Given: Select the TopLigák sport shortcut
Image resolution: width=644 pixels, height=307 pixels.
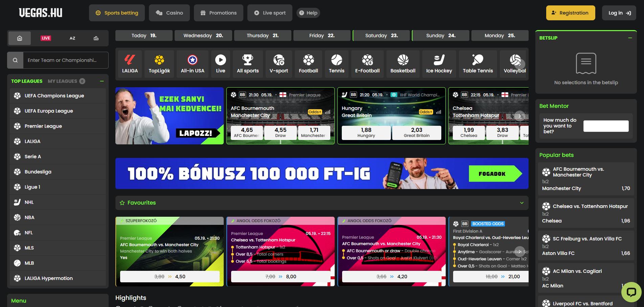Looking at the screenshot, I should (159, 64).
